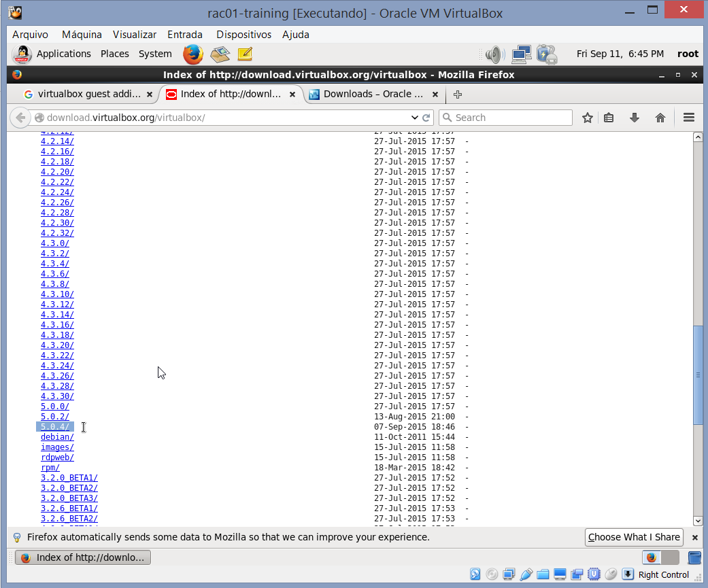
Task: Open the 4.3.0/ directory link
Action: coord(55,243)
